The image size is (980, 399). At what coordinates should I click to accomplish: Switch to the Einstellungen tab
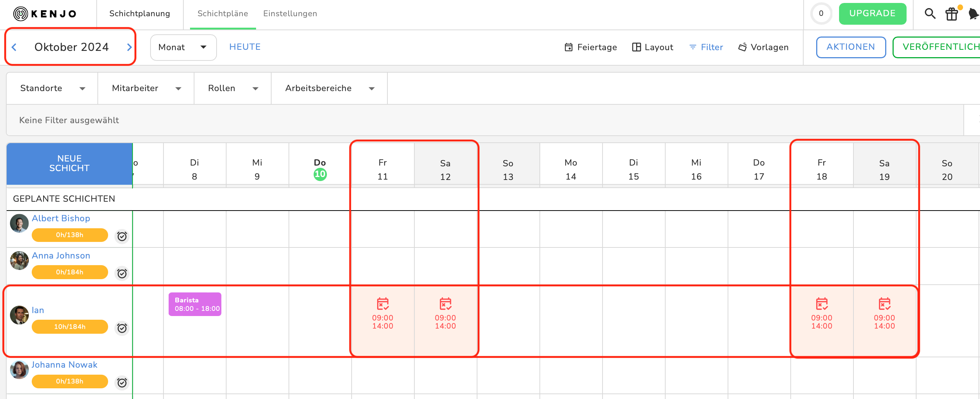click(290, 14)
